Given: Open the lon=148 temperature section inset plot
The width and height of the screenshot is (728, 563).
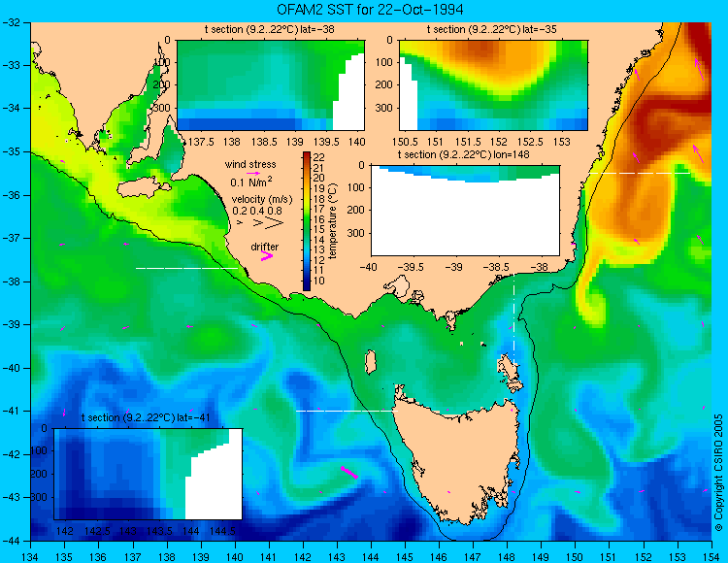Looking at the screenshot, I should 465,211.
